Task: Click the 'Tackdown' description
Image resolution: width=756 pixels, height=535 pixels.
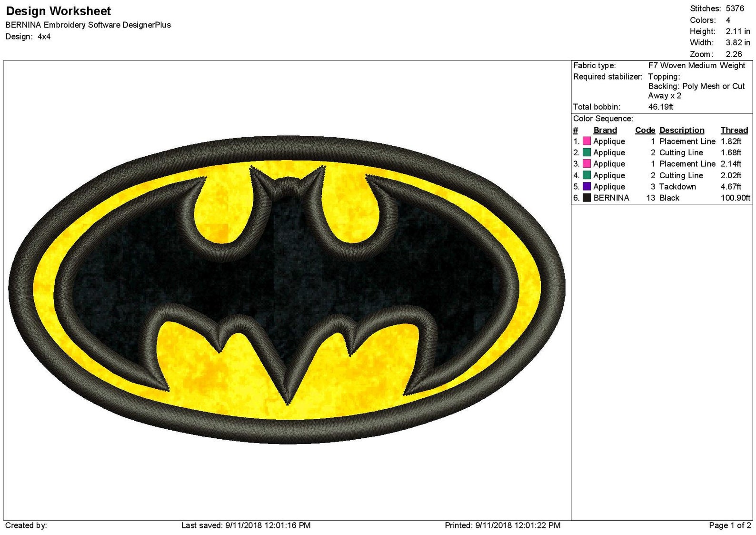Action: coord(677,187)
